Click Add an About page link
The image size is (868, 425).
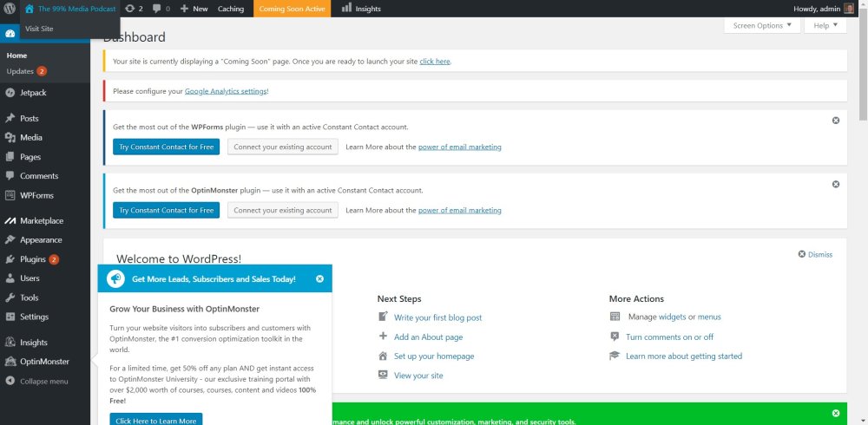click(x=429, y=337)
